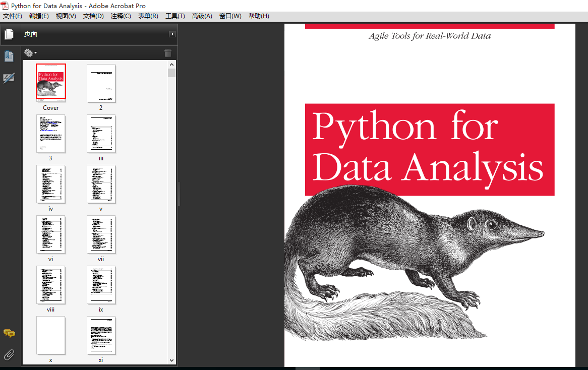Click the Adobe PDF icon in title bar
Screen dimensions: 588x370
point(5,6)
